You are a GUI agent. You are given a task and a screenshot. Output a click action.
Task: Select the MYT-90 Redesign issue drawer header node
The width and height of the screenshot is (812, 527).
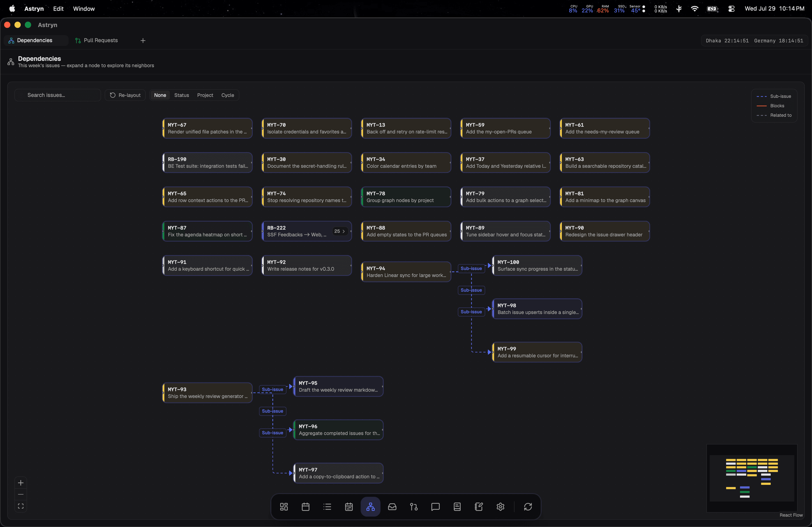click(x=605, y=231)
